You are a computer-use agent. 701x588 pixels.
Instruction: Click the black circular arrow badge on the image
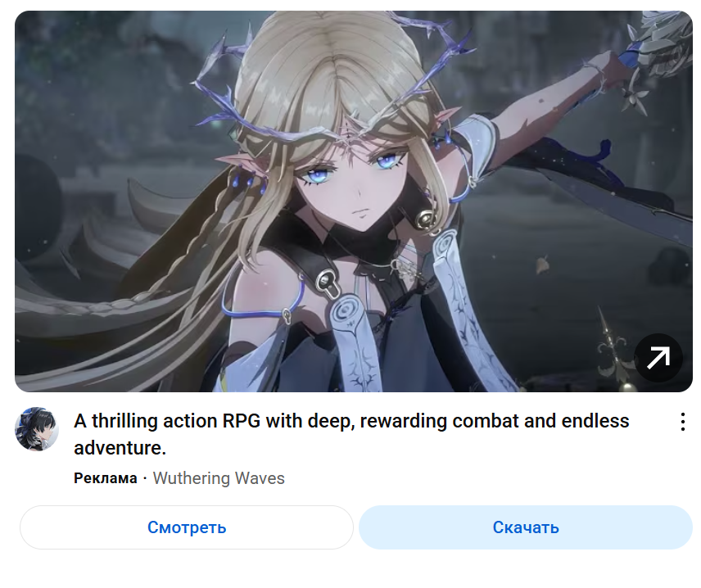coord(658,358)
